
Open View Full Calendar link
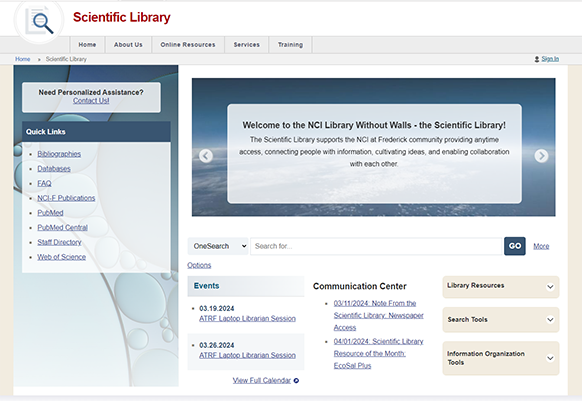262,381
